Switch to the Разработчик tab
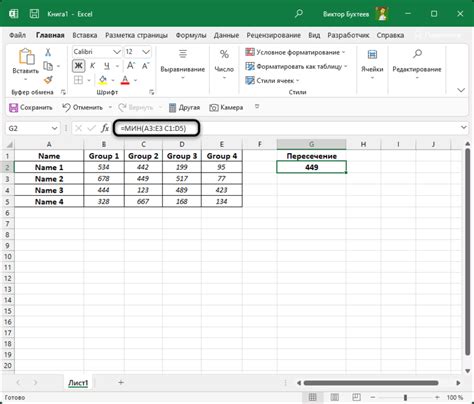474x404 pixels. (x=348, y=35)
